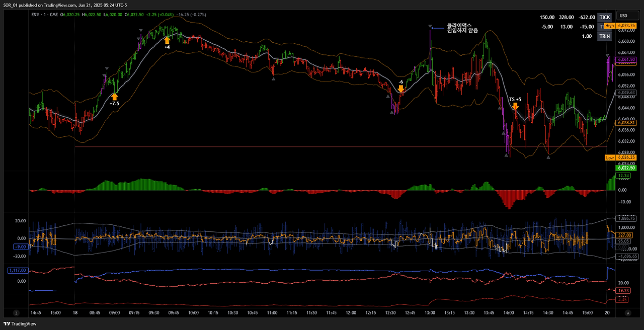Click the blue 1,117.00 indicator label

(17, 271)
